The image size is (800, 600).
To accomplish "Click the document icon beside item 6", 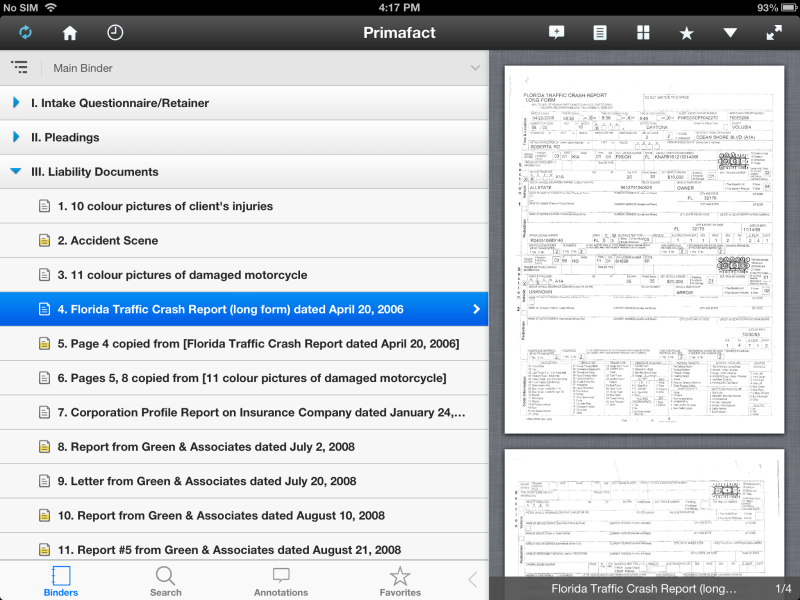I will pyautogui.click(x=44, y=378).
